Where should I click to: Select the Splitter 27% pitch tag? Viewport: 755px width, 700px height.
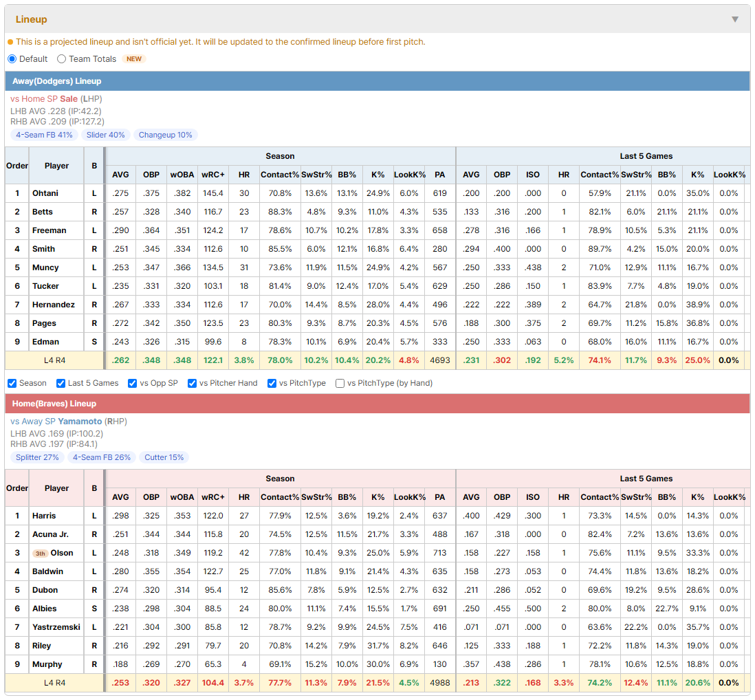point(37,457)
